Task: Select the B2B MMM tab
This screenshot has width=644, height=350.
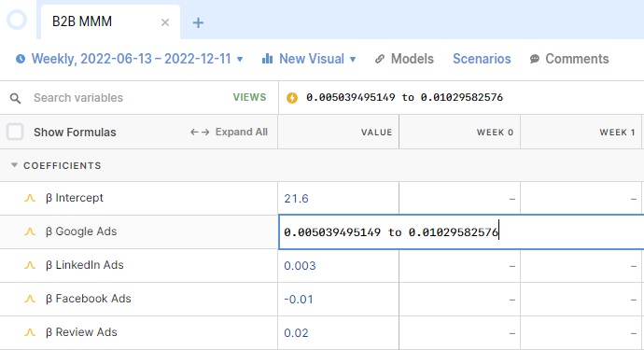Action: click(110, 21)
